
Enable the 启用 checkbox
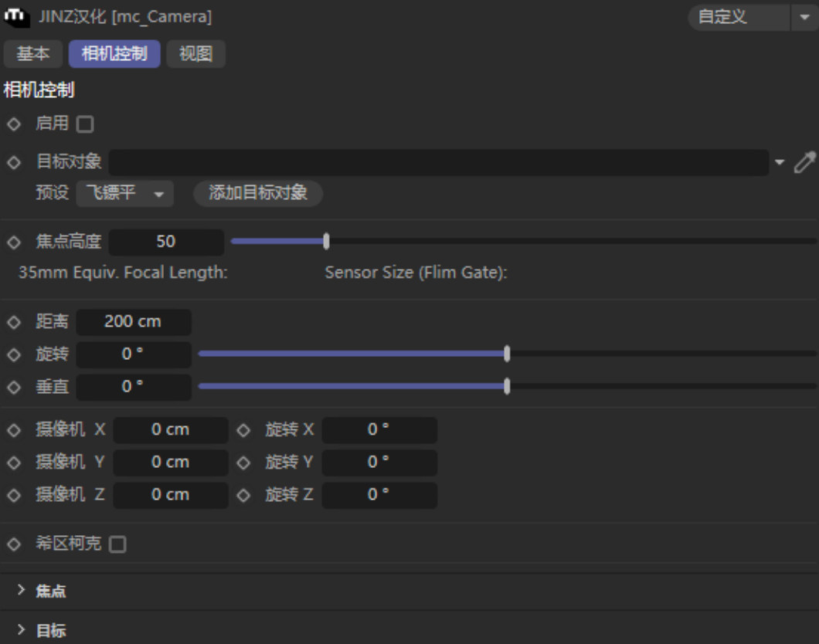tap(85, 124)
